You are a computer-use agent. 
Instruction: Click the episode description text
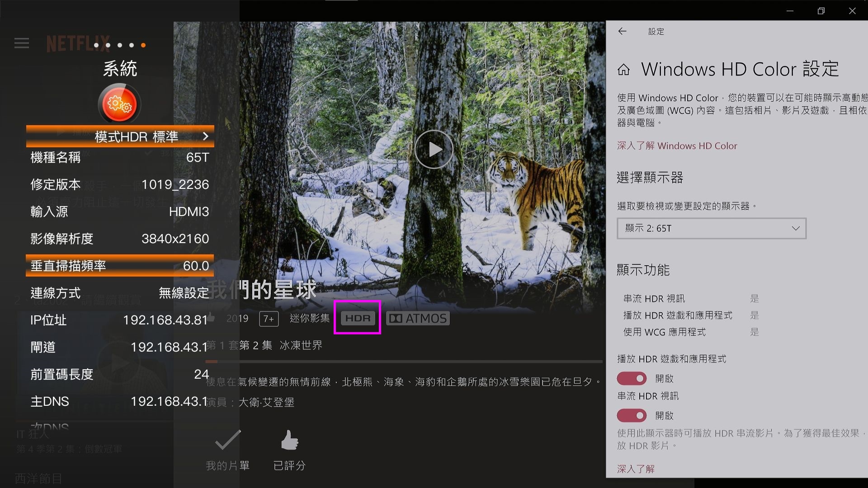click(x=404, y=382)
